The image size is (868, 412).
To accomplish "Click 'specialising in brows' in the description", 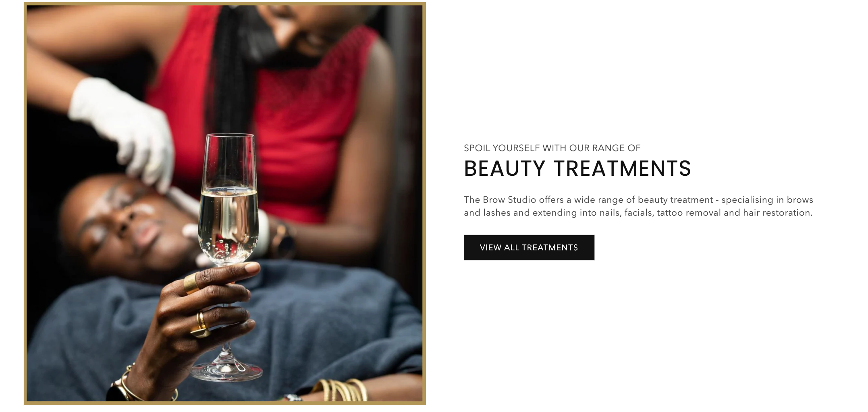I will (x=767, y=200).
